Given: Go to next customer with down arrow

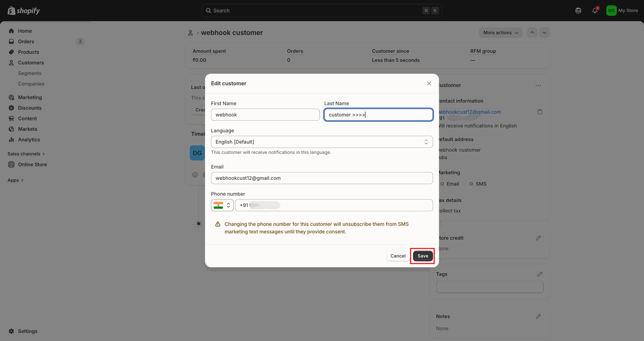Looking at the screenshot, I should click(544, 33).
